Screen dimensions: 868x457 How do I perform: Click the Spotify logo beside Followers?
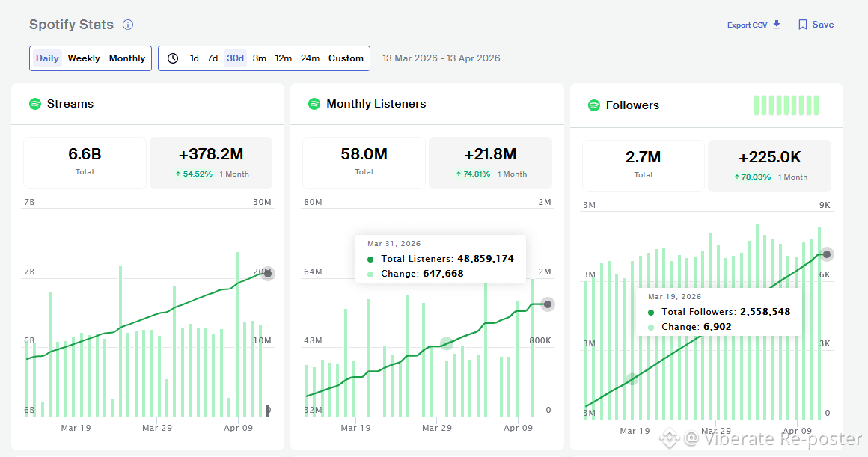[594, 105]
